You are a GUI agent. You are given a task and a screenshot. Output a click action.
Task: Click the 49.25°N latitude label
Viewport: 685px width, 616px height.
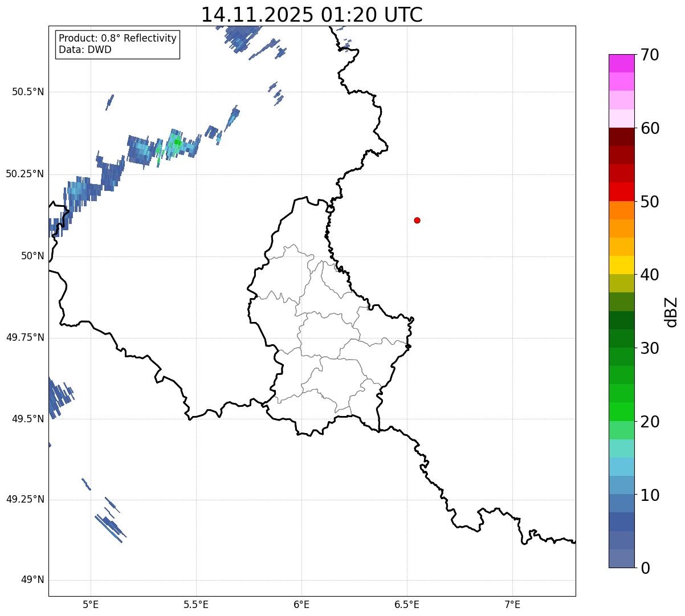click(x=25, y=499)
